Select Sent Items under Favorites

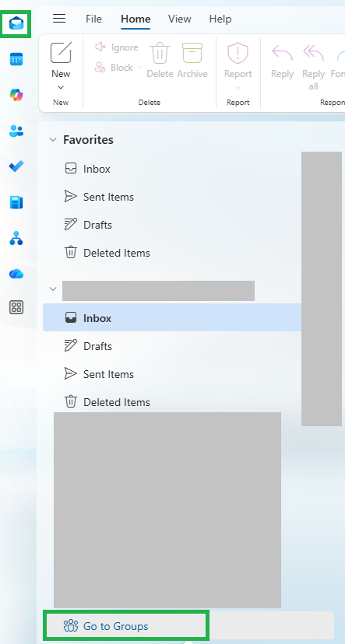click(172, 197)
